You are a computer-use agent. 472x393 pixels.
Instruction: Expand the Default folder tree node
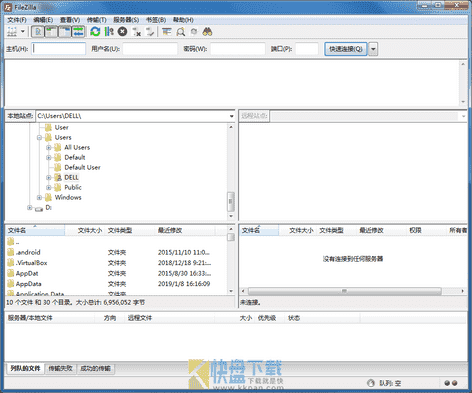[x=49, y=157]
